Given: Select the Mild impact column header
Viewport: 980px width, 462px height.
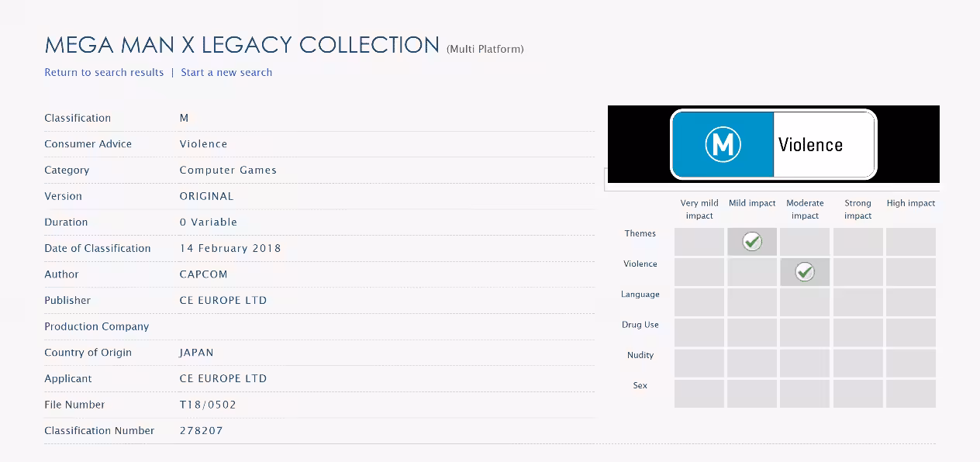Looking at the screenshot, I should coord(751,203).
